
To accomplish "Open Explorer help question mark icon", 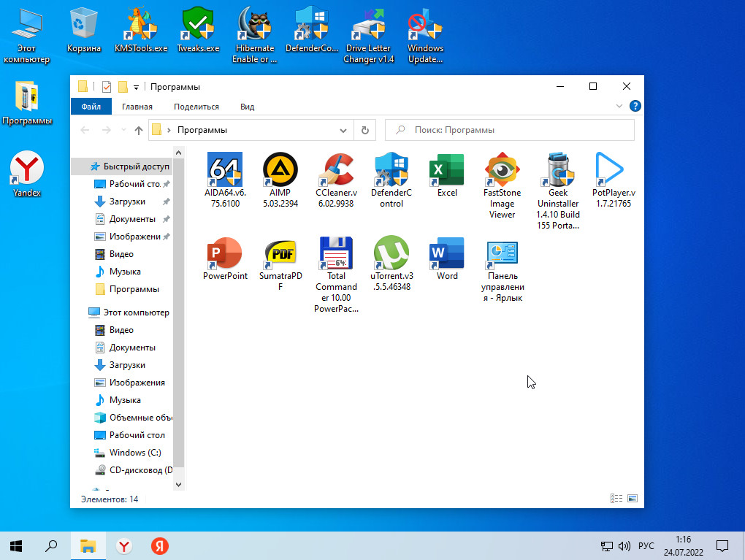I will click(x=635, y=106).
